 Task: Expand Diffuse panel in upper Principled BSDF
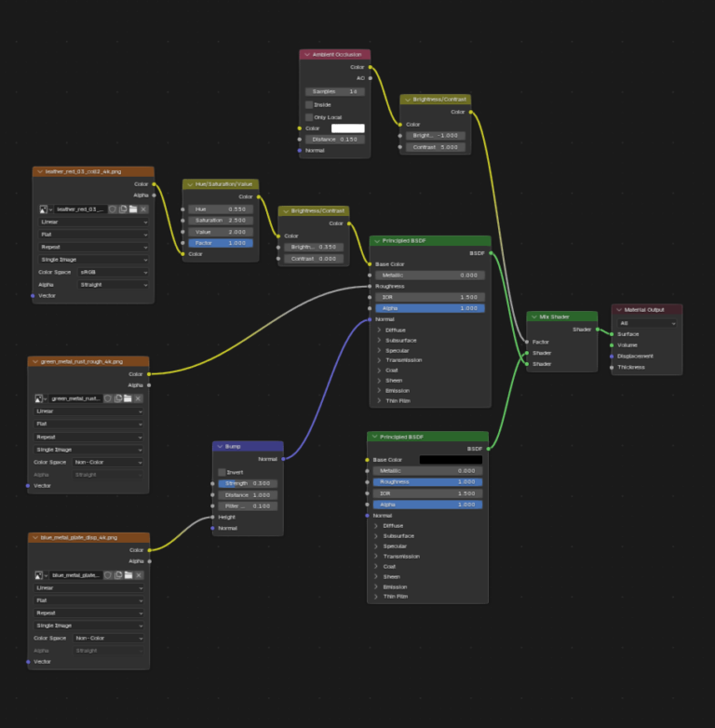(x=379, y=330)
